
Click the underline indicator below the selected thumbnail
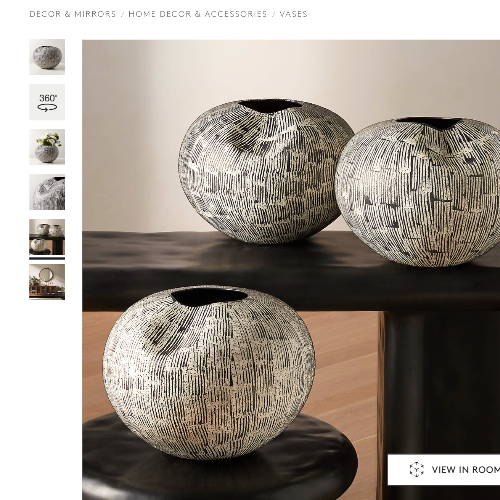click(47, 258)
